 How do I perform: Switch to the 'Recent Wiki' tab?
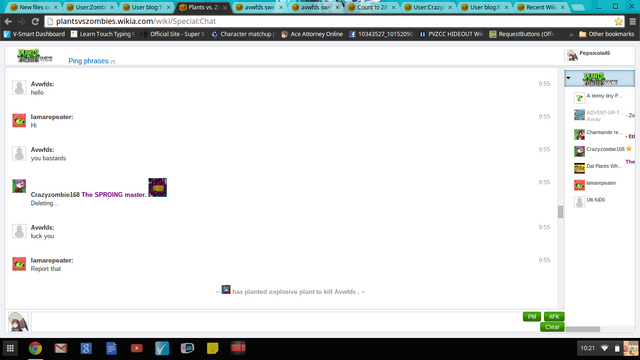[x=541, y=7]
